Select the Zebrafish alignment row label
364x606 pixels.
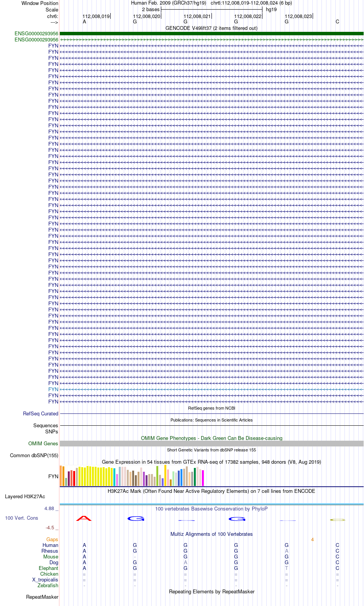pos(48,586)
